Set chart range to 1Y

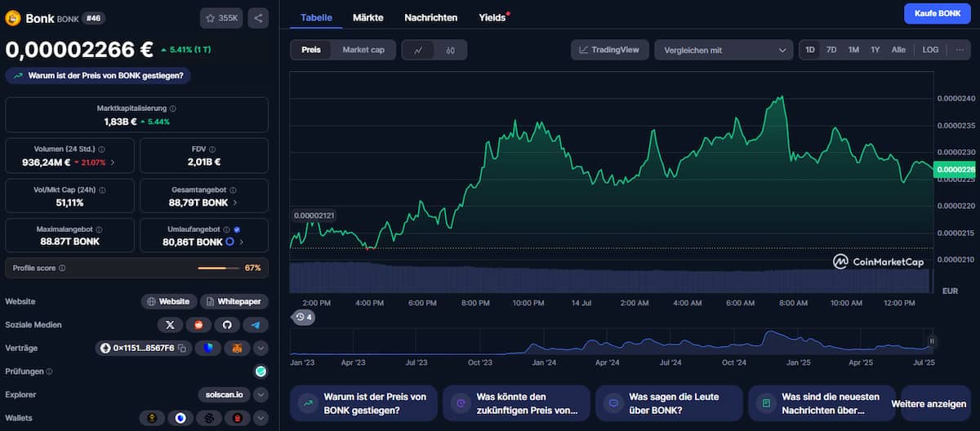point(875,50)
